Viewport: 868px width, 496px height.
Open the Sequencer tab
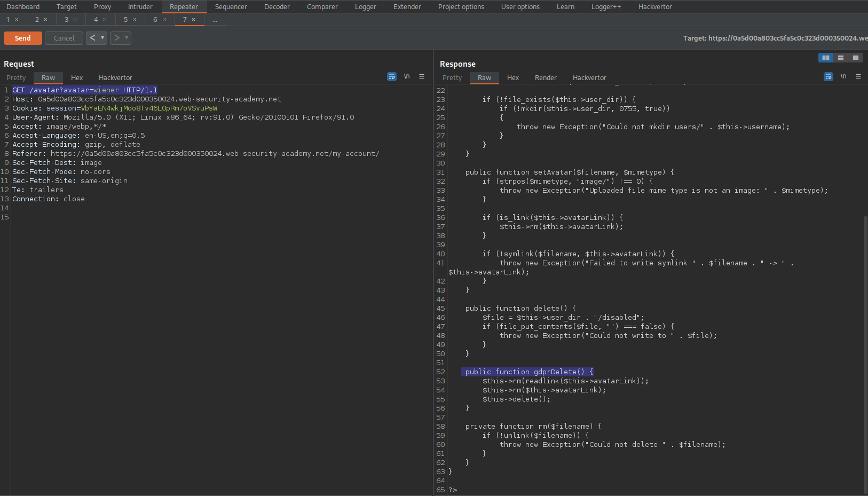pyautogui.click(x=231, y=6)
